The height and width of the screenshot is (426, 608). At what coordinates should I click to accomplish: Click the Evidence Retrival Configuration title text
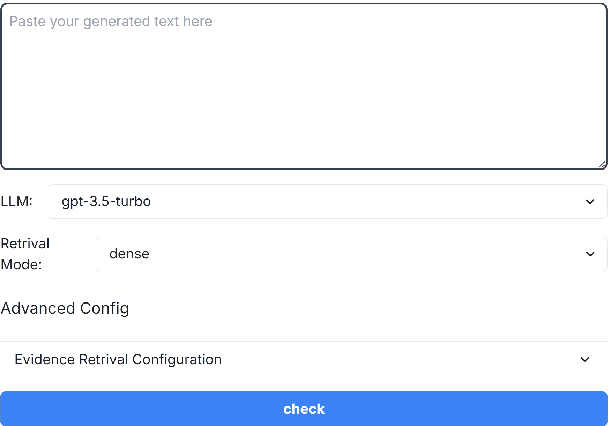[x=118, y=360]
